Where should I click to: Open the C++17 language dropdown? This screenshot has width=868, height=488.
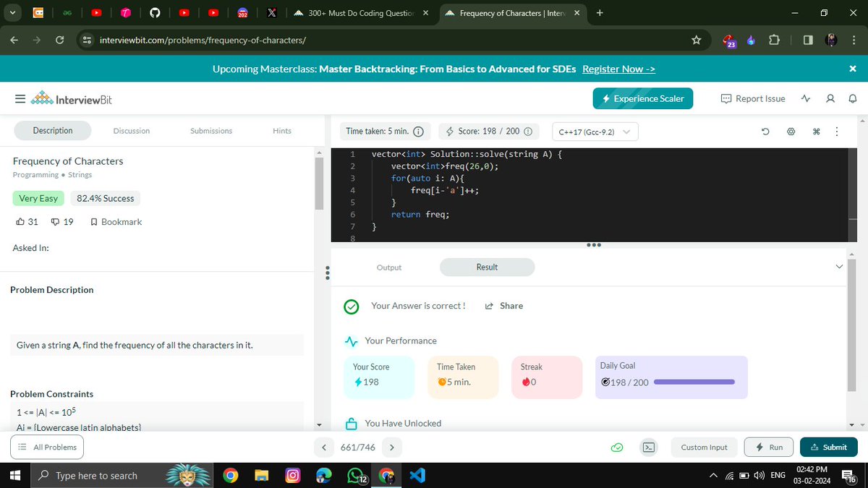pos(595,132)
